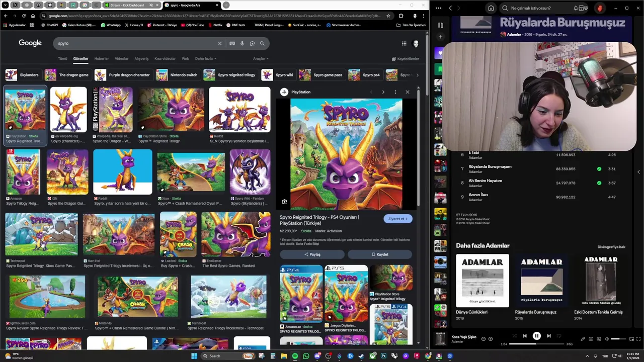Select the Skylanders suggestion chip
644x362 pixels.
23,75
